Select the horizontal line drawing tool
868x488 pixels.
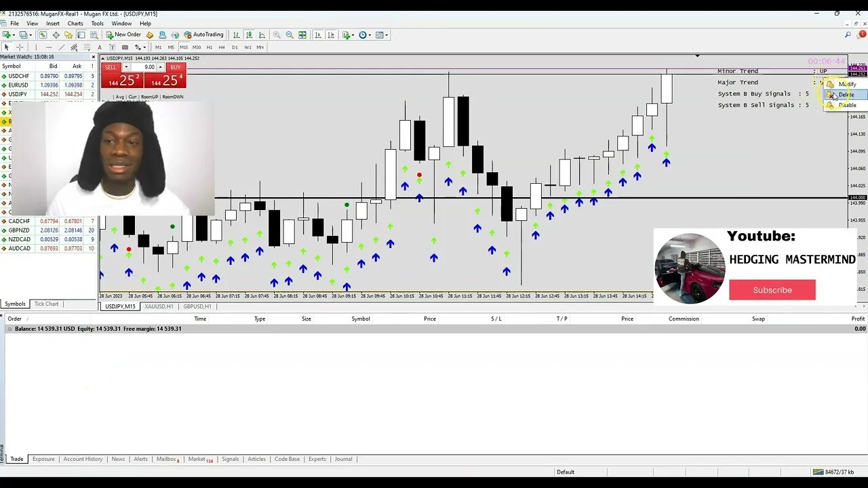(x=49, y=47)
